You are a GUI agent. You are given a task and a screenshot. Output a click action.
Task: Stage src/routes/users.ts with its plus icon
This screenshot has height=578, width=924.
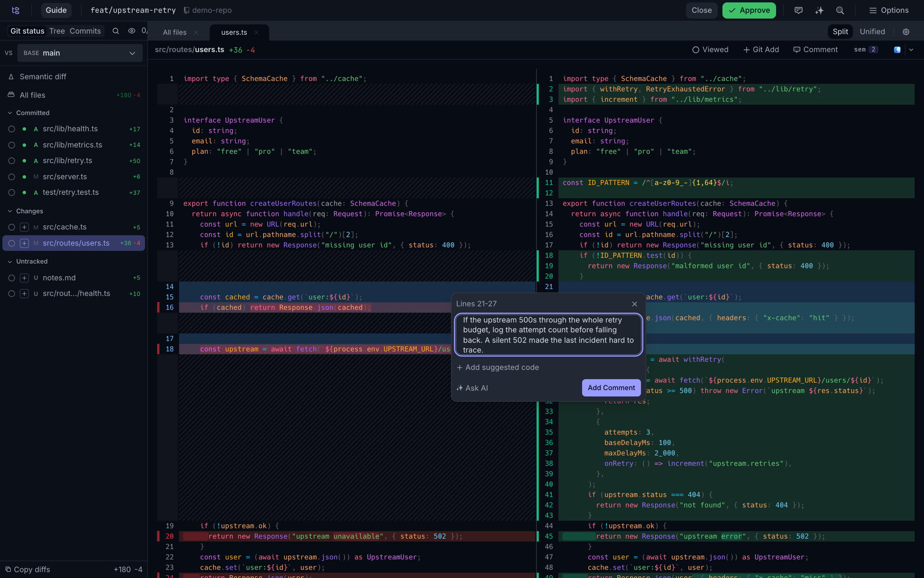click(x=24, y=243)
